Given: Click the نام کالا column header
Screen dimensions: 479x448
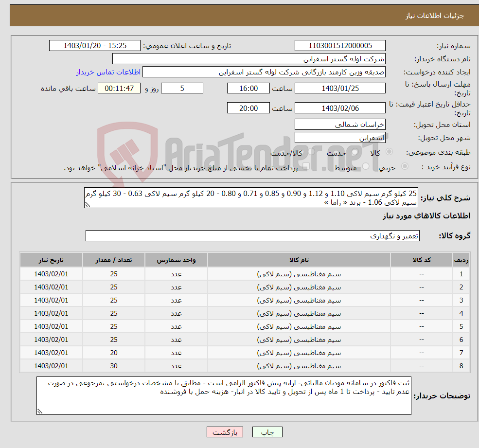Looking at the screenshot, I should point(299,260).
